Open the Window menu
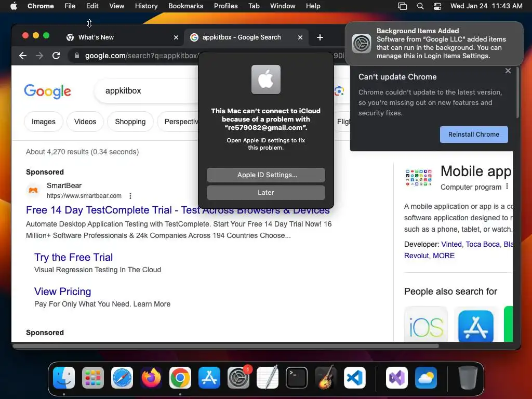Image resolution: width=532 pixels, height=399 pixels. click(283, 6)
